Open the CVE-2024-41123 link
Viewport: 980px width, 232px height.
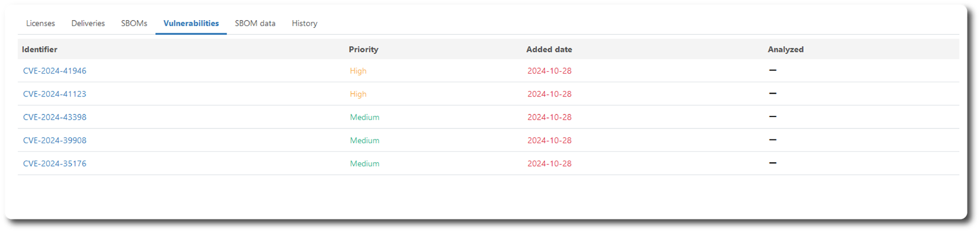[54, 94]
